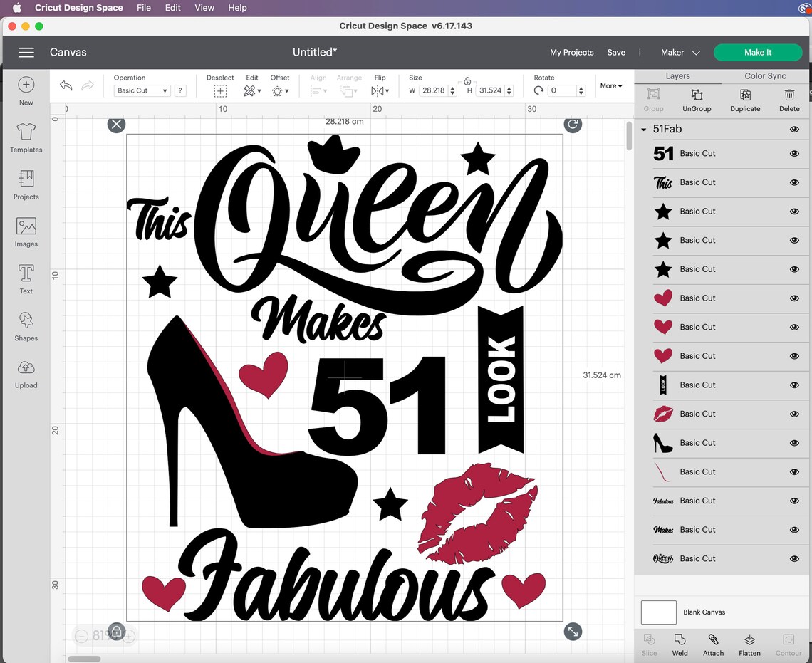The width and height of the screenshot is (812, 663).
Task: Click the Upload icon in the sidebar
Action: [26, 373]
